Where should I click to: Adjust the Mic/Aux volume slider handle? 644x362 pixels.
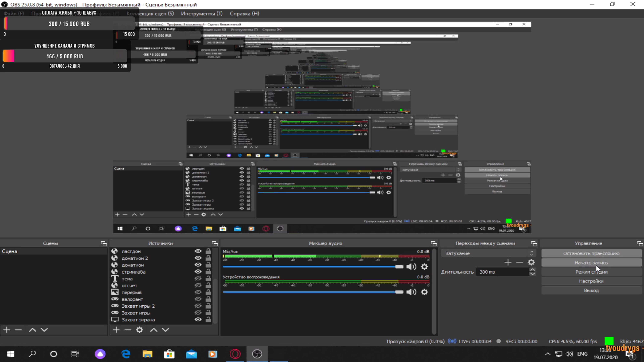pyautogui.click(x=399, y=267)
